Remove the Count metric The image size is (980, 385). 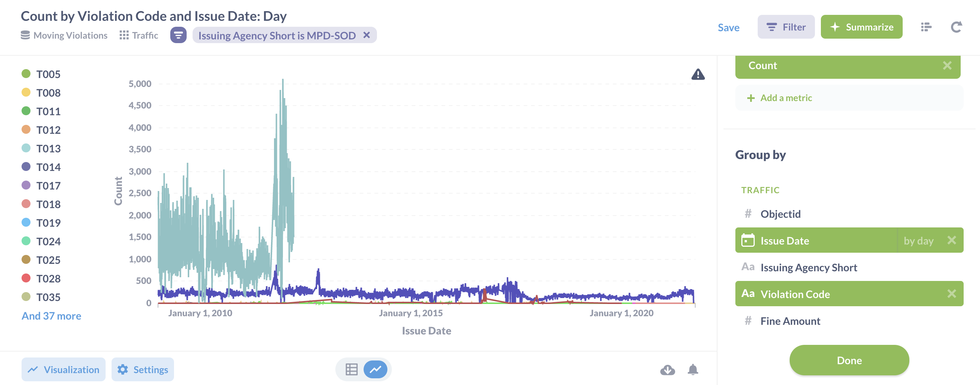[947, 66]
